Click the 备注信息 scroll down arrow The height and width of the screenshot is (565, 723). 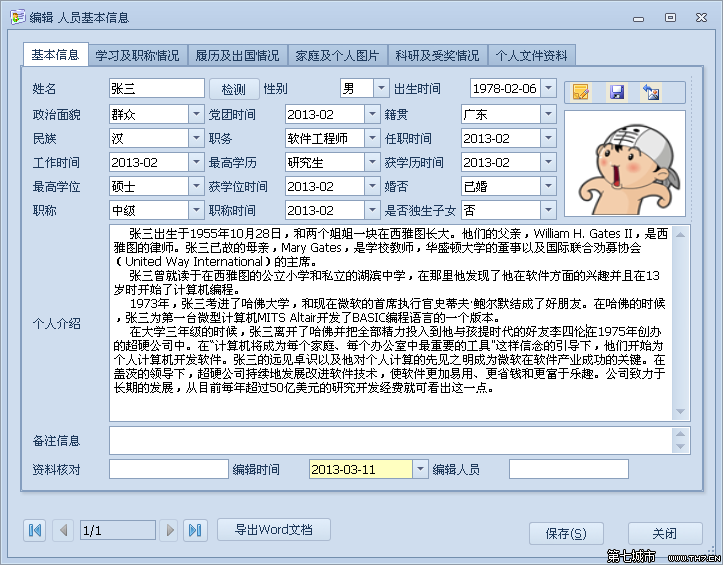coord(680,447)
